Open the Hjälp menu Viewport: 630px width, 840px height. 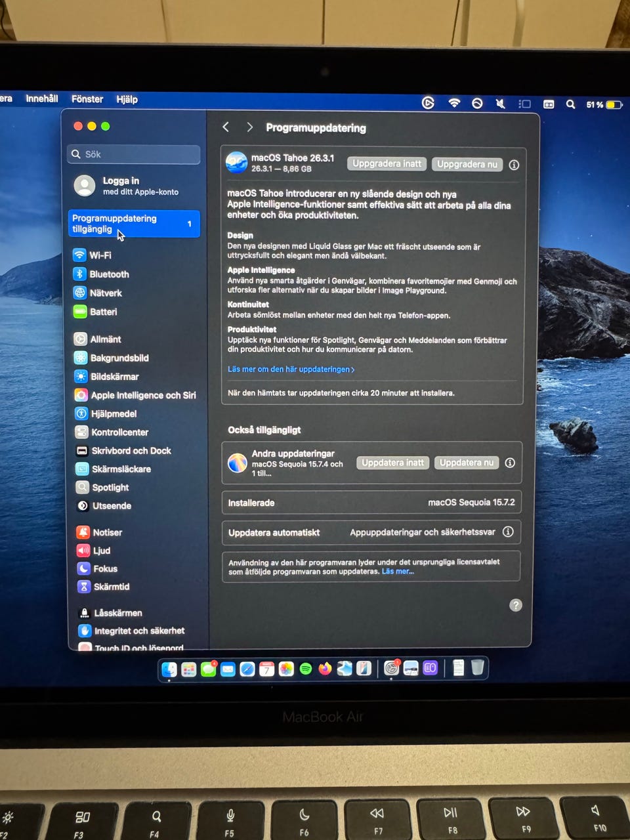click(x=127, y=99)
